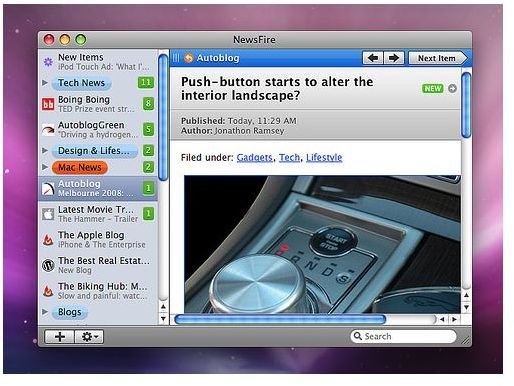Click the article horizontal scrollbar thumb
The height and width of the screenshot is (386, 514).
click(280, 319)
